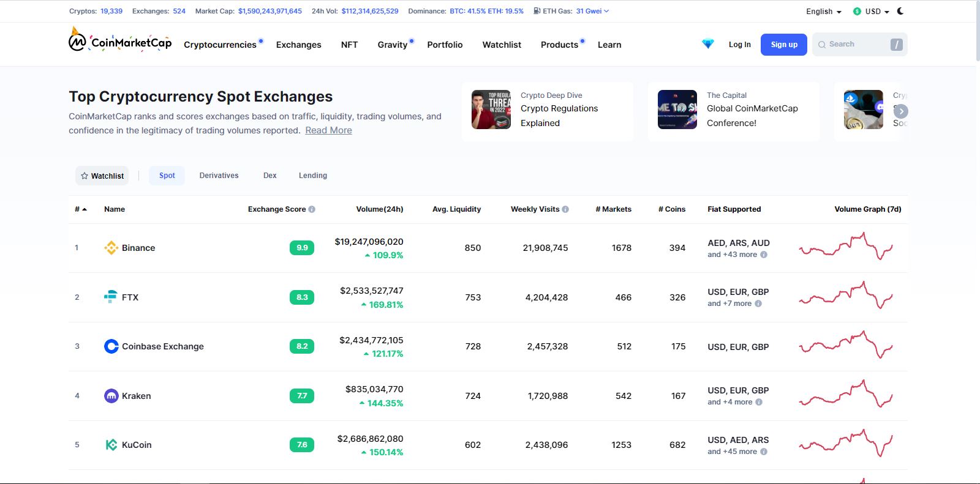This screenshot has width=980, height=484.
Task: Open the NFT nav menu
Action: (x=349, y=45)
